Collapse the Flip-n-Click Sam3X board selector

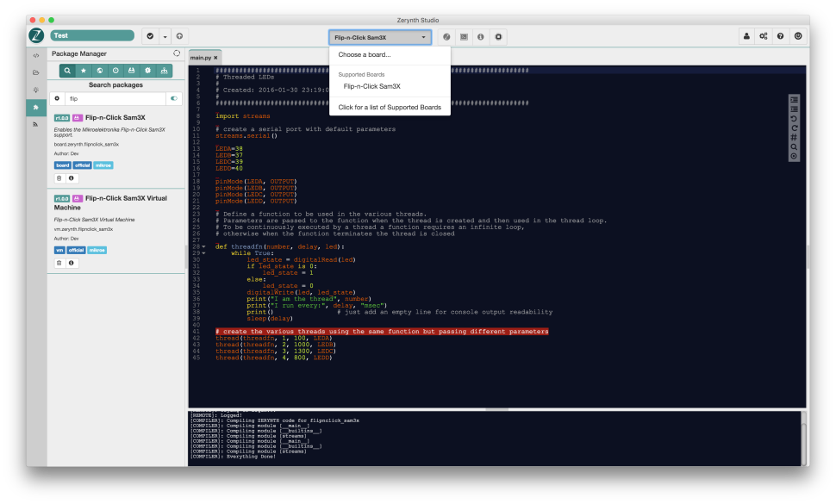tap(379, 37)
